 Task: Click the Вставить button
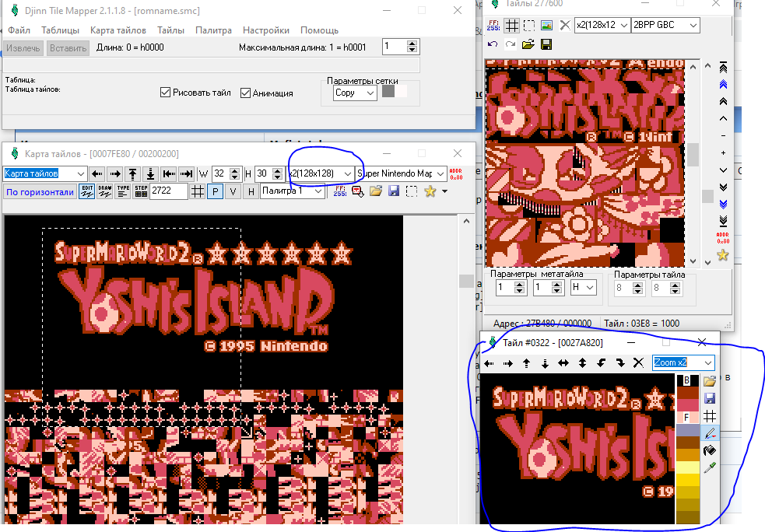click(x=68, y=47)
